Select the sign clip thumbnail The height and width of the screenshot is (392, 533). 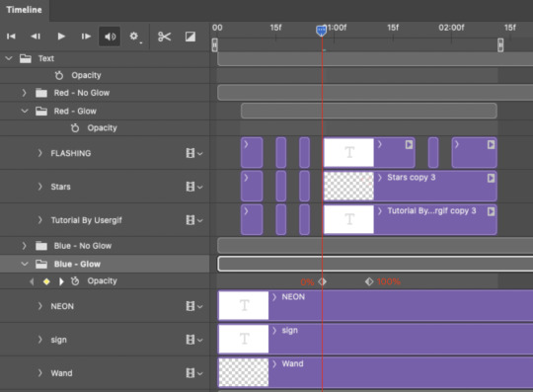(244, 339)
